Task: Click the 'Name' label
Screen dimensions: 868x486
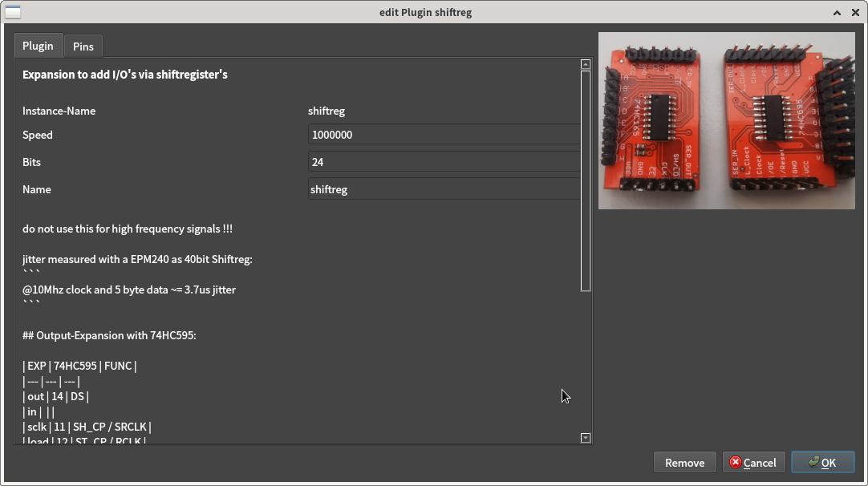Action: 37,188
